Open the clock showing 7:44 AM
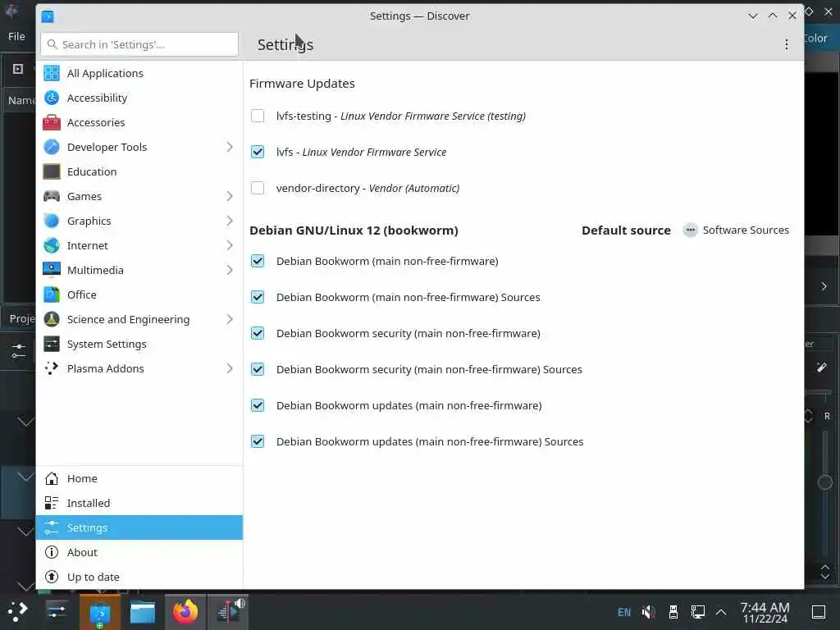The image size is (840, 630). (x=765, y=612)
